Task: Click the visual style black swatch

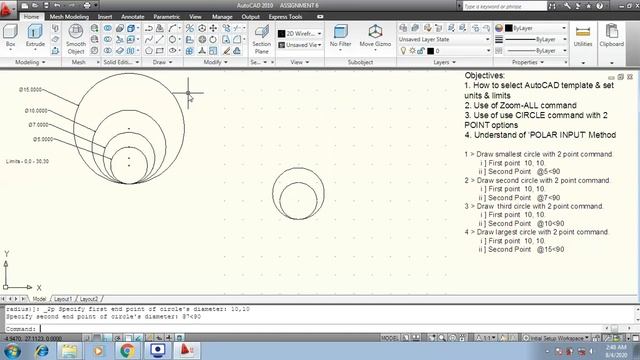Action: click(x=282, y=33)
